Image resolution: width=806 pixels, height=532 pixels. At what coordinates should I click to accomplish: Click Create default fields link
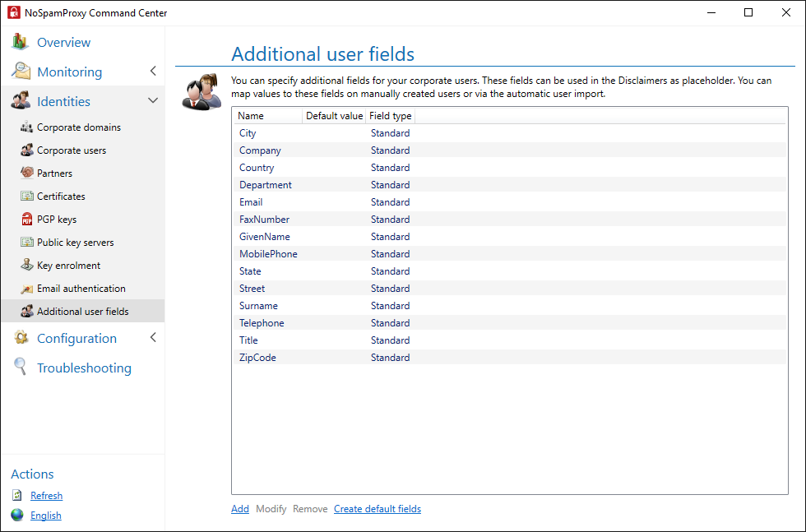point(378,509)
